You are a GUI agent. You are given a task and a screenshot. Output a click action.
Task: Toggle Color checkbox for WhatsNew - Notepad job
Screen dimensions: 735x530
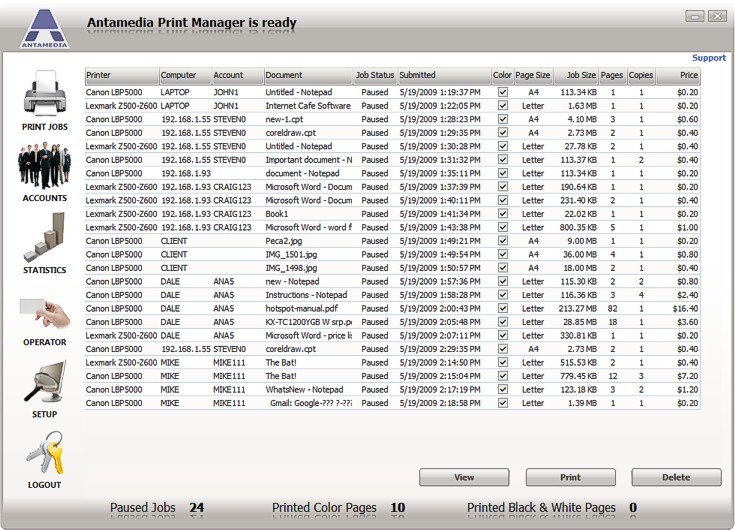click(502, 389)
